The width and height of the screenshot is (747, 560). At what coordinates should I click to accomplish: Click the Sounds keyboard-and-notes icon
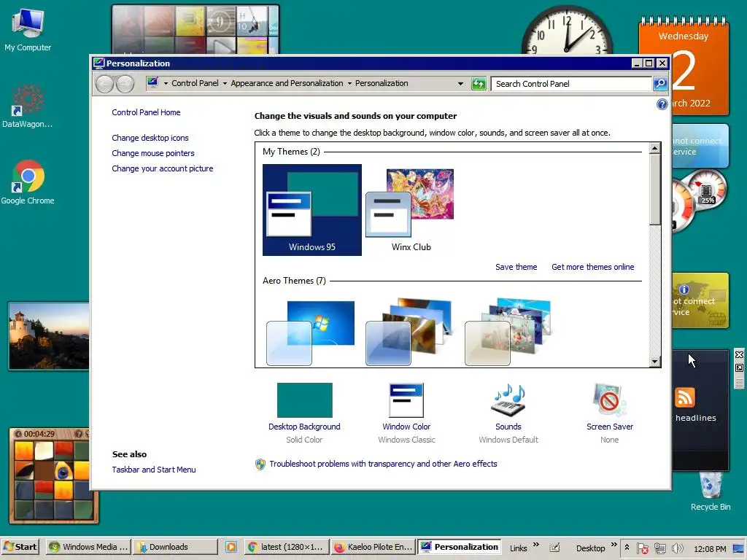tap(508, 400)
